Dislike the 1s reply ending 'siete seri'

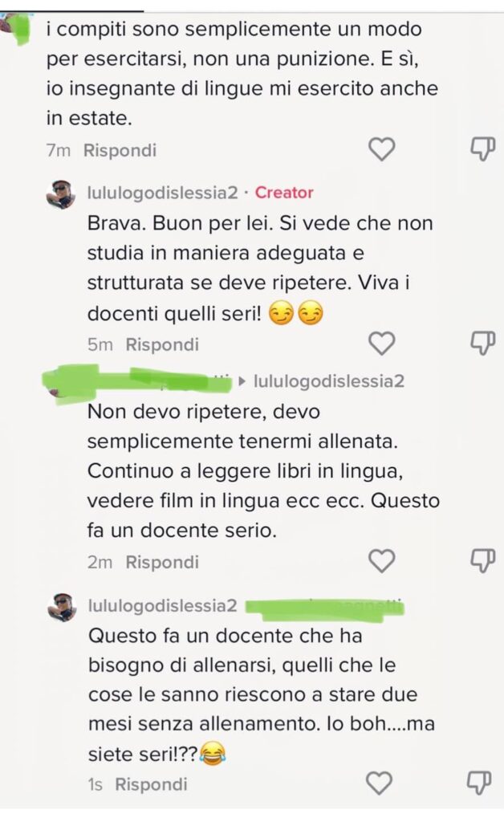coord(479,783)
